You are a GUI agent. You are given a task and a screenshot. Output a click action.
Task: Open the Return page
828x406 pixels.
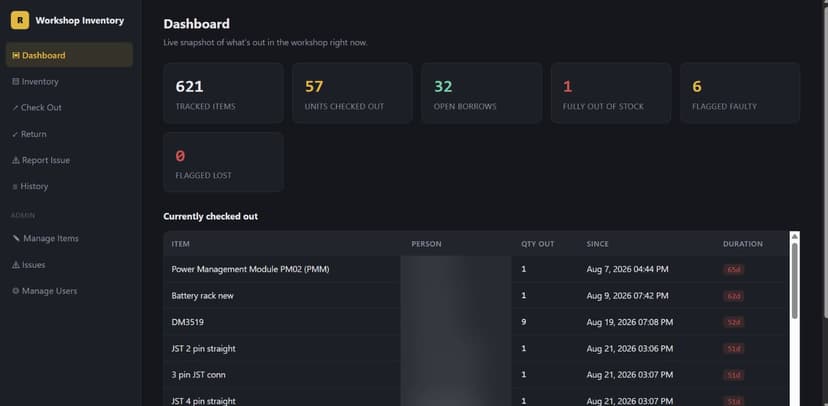[x=69, y=134]
